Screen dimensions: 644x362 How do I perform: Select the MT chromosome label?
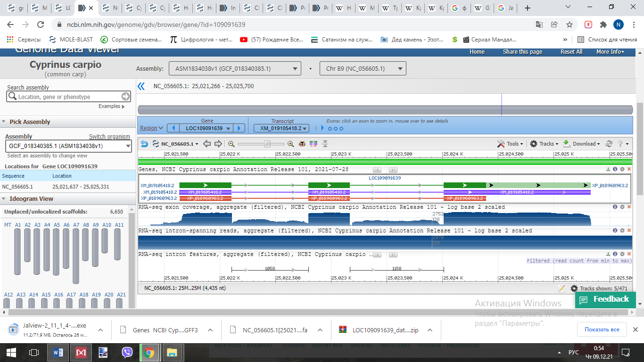[8, 225]
